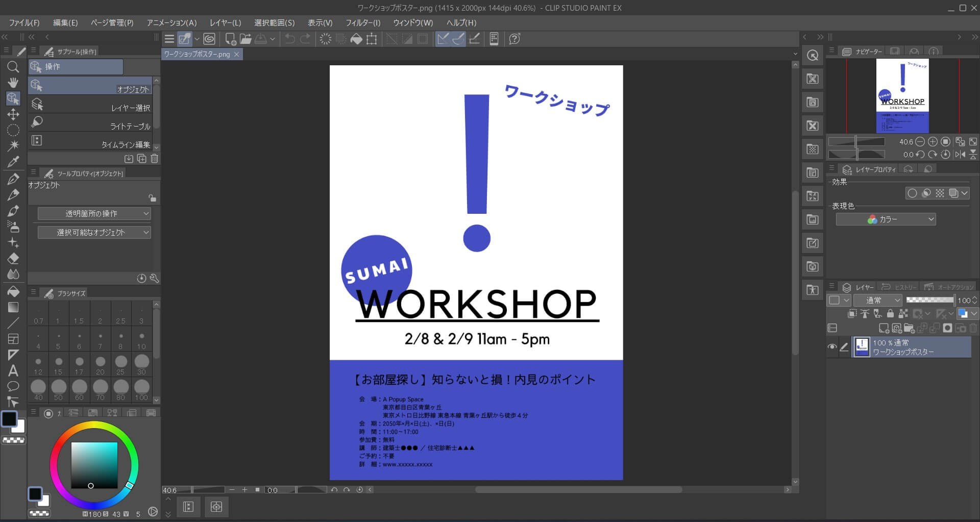The image size is (980, 522).
Task: Click the Navigator poster thumbnail
Action: pos(902,96)
